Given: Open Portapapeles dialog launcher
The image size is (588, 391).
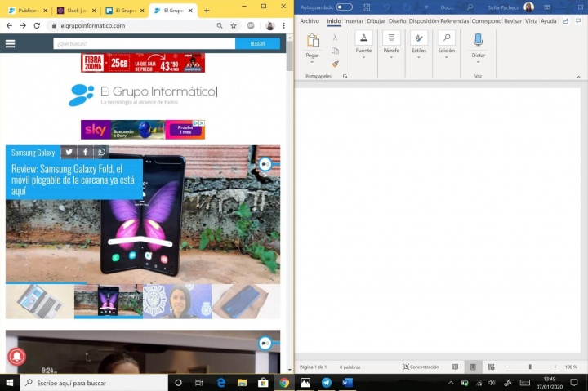Looking at the screenshot, I should [x=345, y=76].
